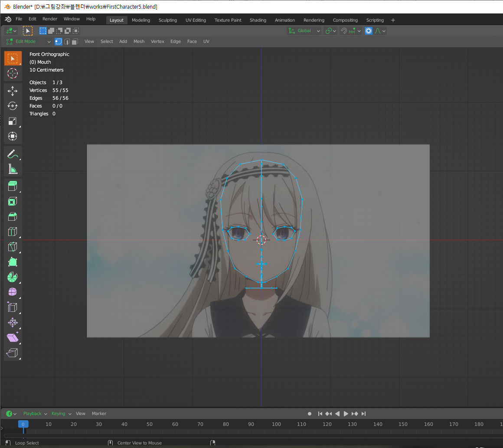This screenshot has height=448, width=503.
Task: Set selection mode to New (Set)
Action: (42, 31)
